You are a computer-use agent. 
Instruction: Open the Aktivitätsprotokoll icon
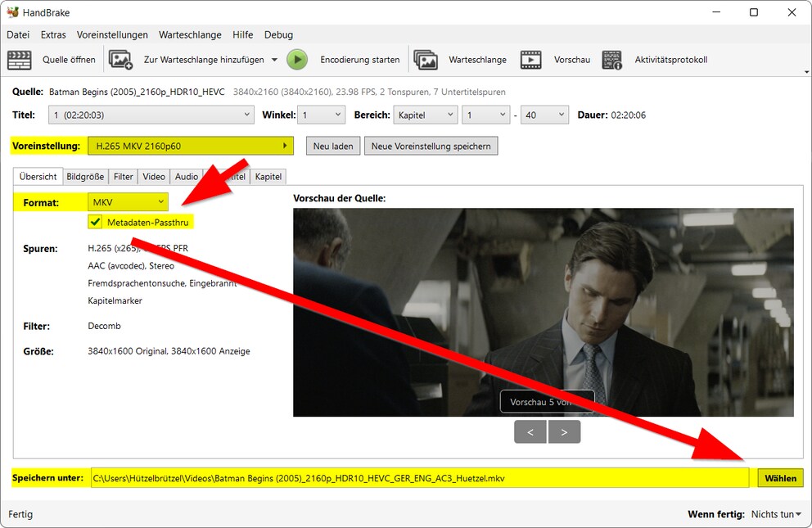click(x=613, y=59)
